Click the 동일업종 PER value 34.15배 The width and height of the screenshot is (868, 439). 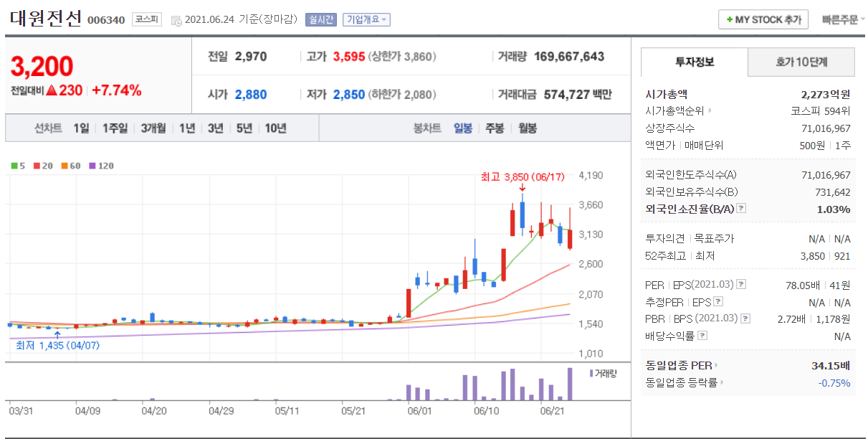(831, 366)
